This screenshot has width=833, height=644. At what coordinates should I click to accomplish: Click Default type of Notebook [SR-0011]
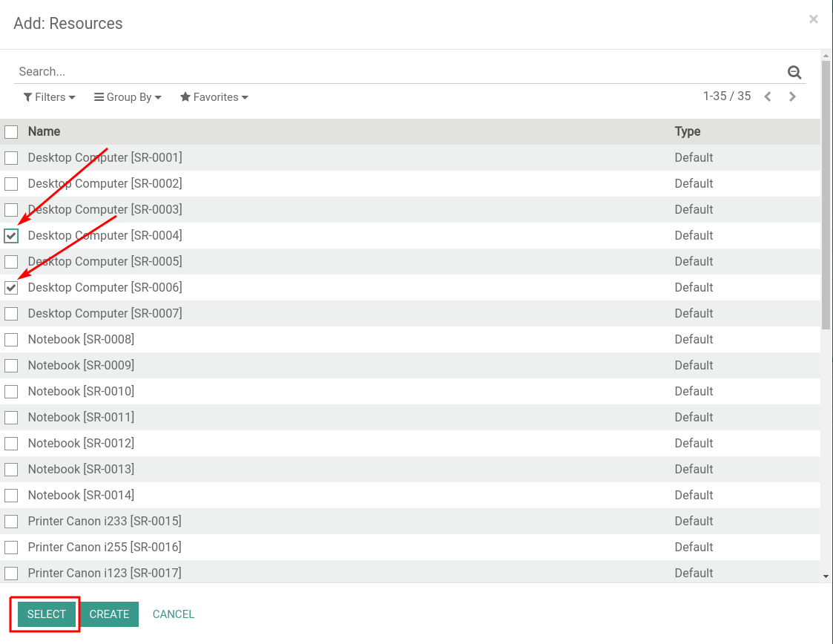tap(694, 418)
